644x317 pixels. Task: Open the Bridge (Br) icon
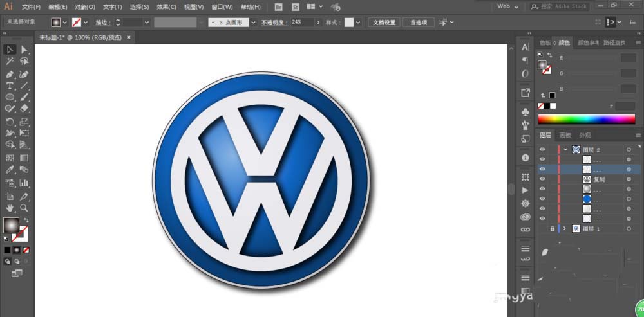point(278,6)
